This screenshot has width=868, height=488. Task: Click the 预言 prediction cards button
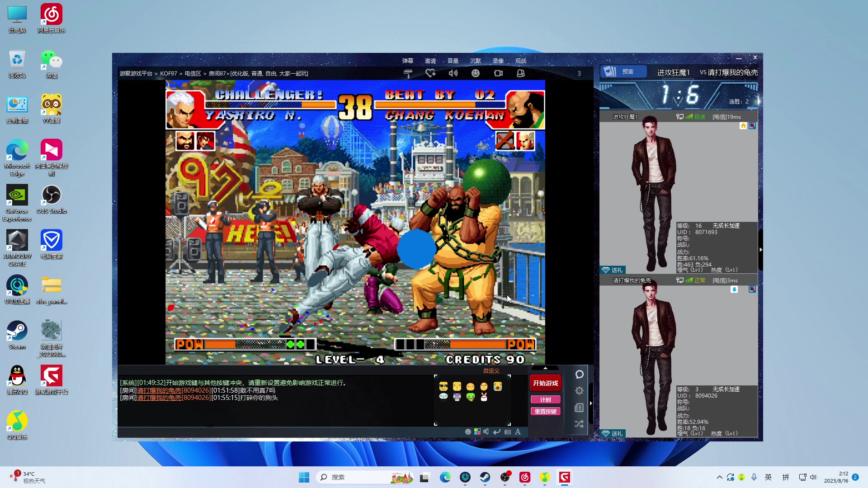[x=623, y=71]
